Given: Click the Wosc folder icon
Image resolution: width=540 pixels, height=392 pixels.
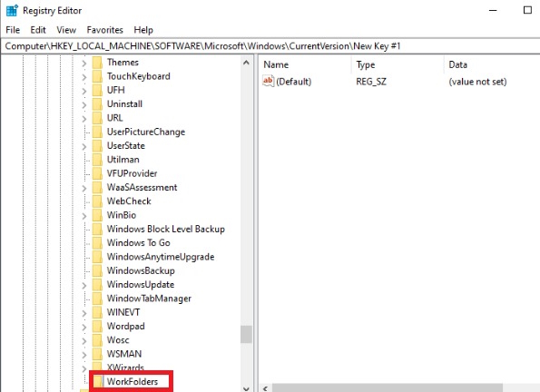Looking at the screenshot, I should click(x=97, y=340).
